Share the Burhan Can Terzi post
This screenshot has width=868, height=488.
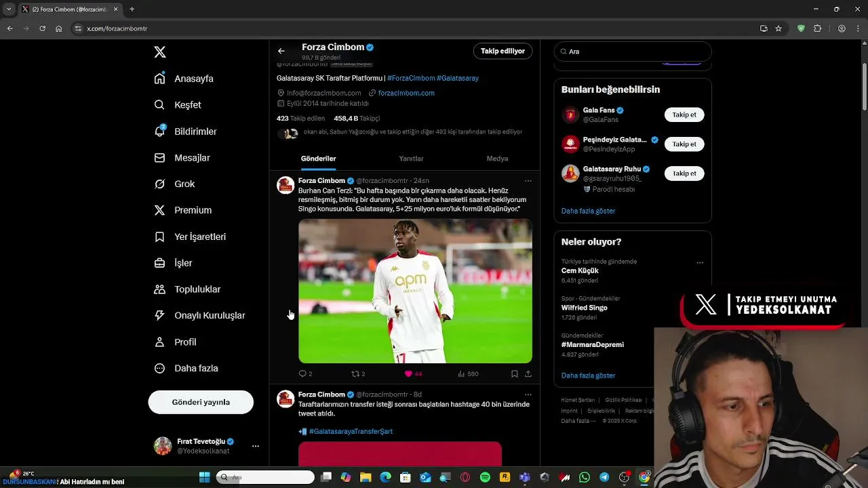coord(528,373)
